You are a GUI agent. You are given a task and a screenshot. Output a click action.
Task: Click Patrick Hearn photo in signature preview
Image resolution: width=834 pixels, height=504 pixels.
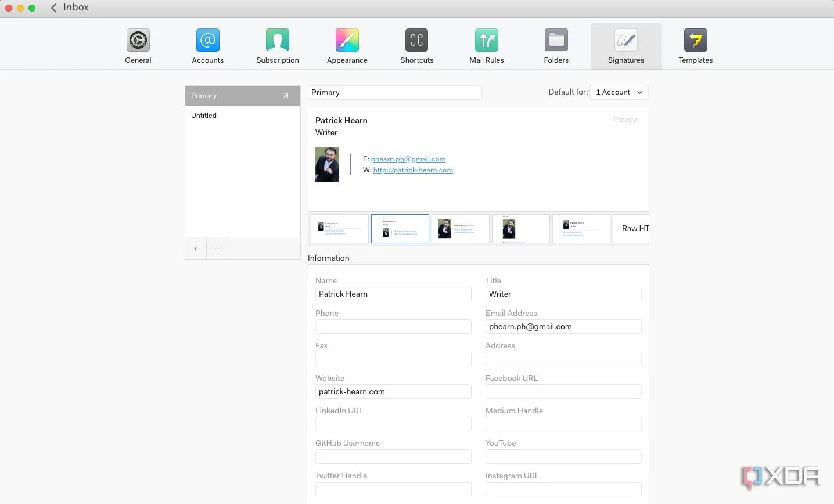pos(327,165)
